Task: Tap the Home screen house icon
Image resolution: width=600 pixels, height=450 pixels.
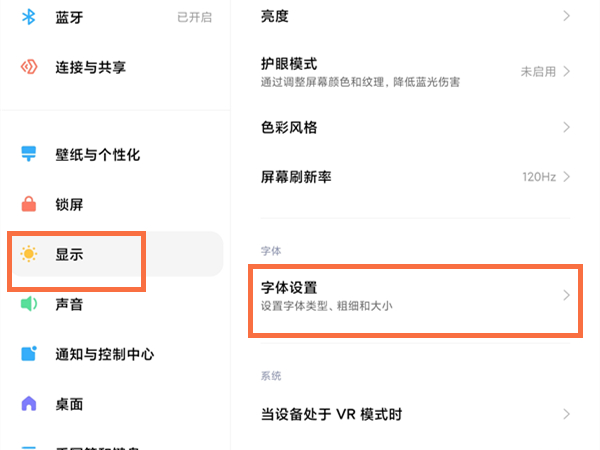Action: [29, 404]
